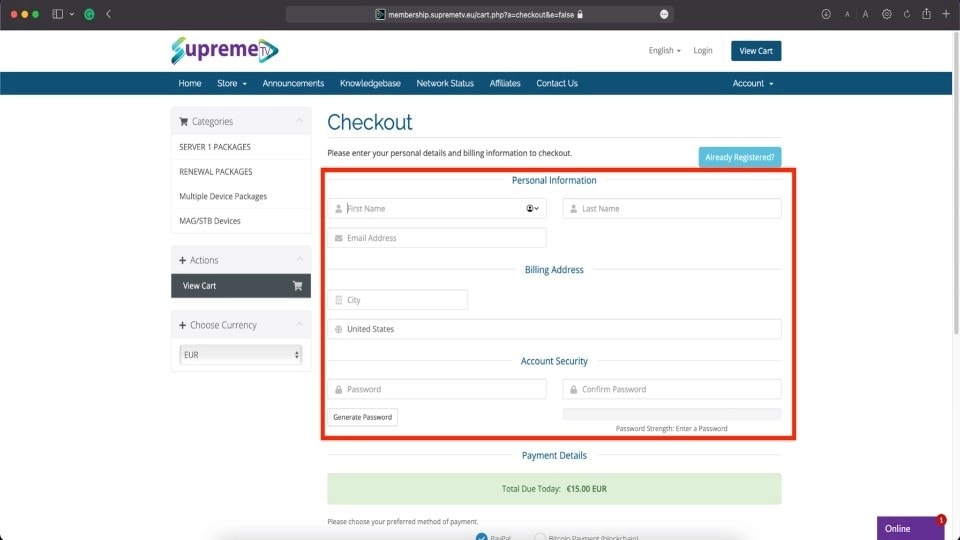Click View Cart in the Actions sidebar

[x=241, y=285]
